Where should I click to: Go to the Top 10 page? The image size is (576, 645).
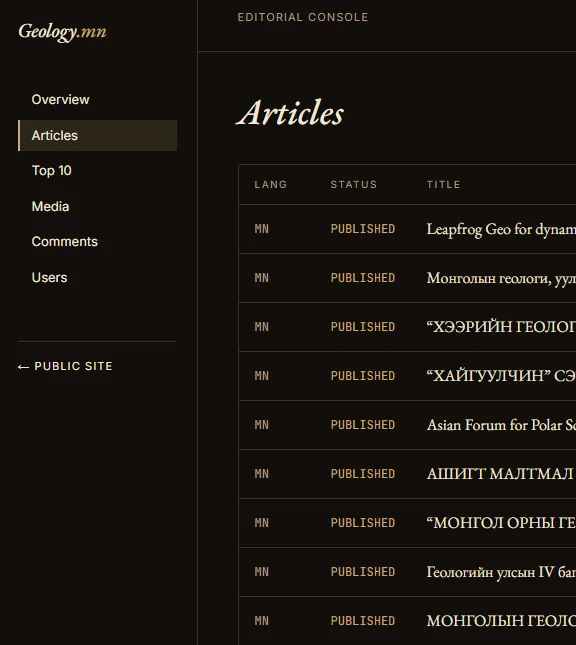coord(51,170)
